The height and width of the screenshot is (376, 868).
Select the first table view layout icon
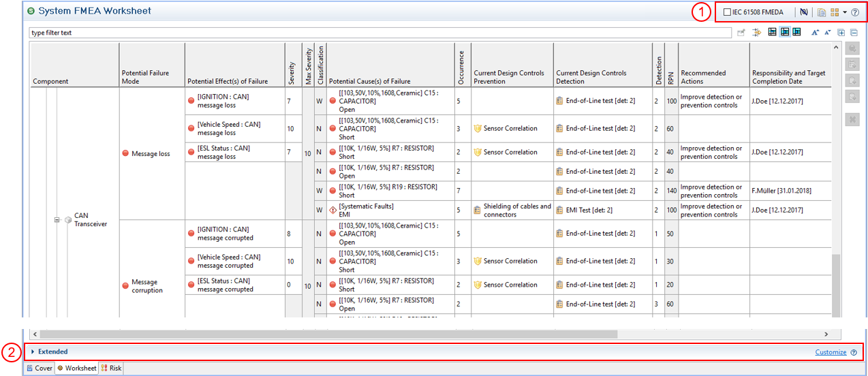coord(772,32)
